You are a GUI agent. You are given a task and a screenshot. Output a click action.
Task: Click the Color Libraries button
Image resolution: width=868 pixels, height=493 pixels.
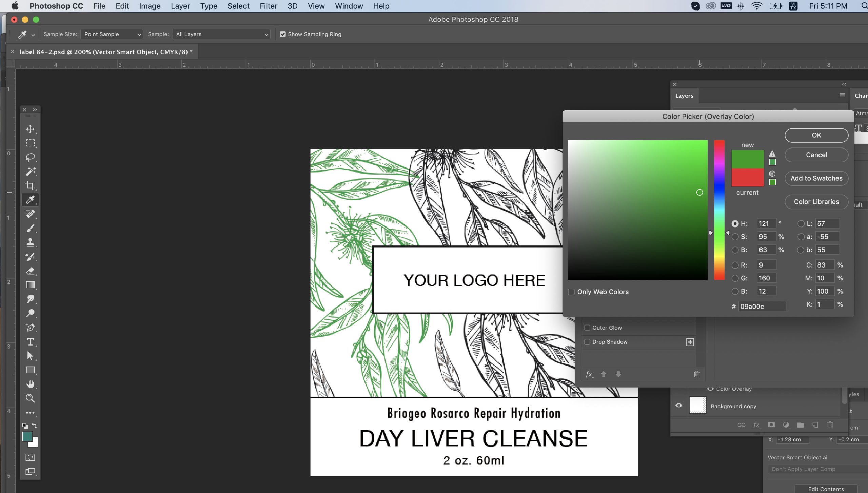click(x=816, y=202)
